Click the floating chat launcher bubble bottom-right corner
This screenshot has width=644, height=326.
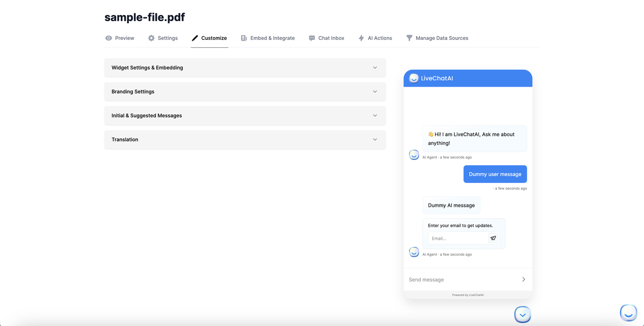click(628, 312)
